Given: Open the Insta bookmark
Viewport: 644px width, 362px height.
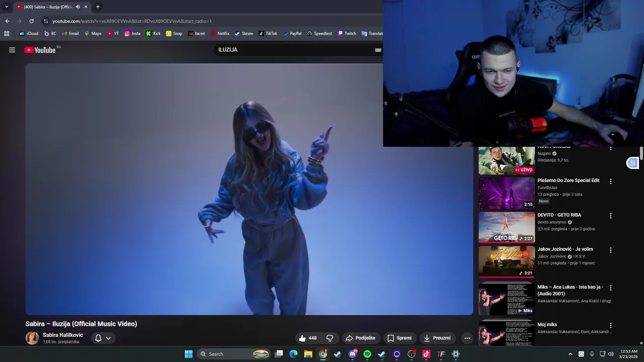Looking at the screenshot, I should click(132, 34).
